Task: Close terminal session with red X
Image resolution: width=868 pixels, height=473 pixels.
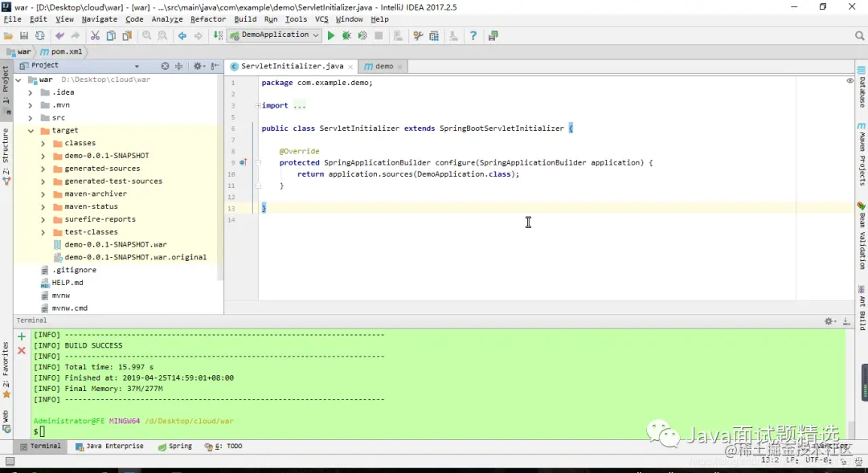Action: pos(22,351)
